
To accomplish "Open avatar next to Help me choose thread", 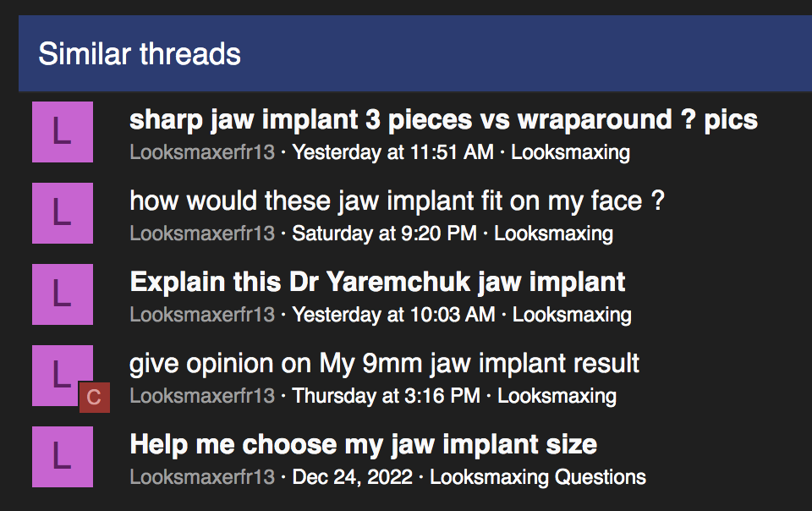I will click(x=63, y=457).
